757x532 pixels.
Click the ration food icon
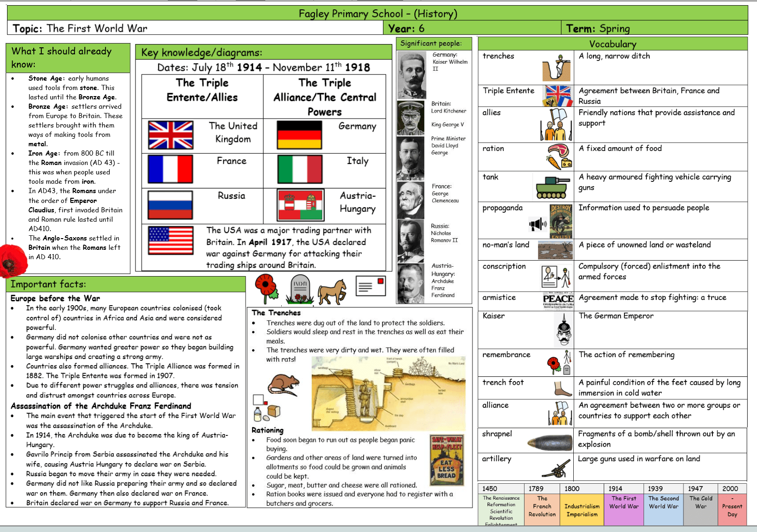(559, 157)
